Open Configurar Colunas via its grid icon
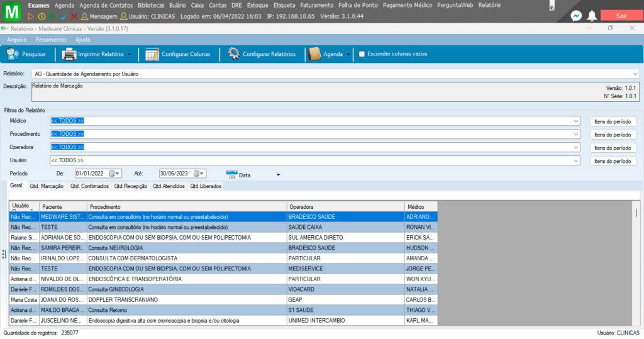Viewport: 644px width, 339px height. [x=152, y=54]
